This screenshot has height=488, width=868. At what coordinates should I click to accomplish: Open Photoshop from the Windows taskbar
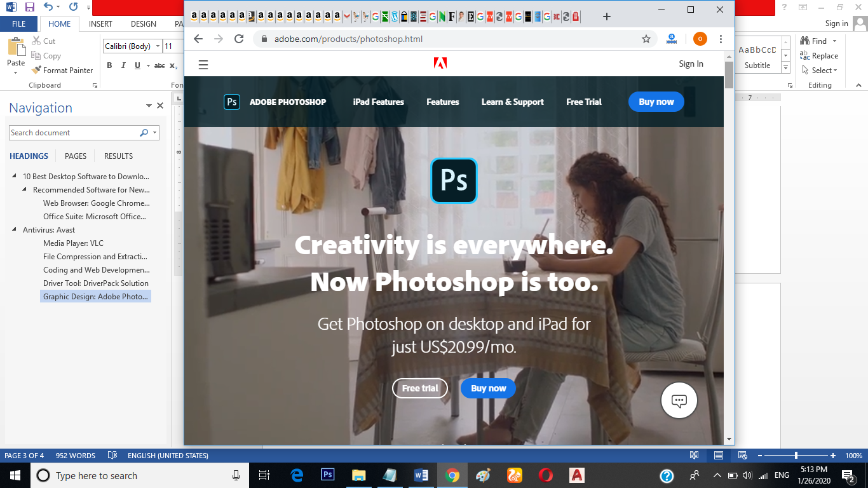328,475
